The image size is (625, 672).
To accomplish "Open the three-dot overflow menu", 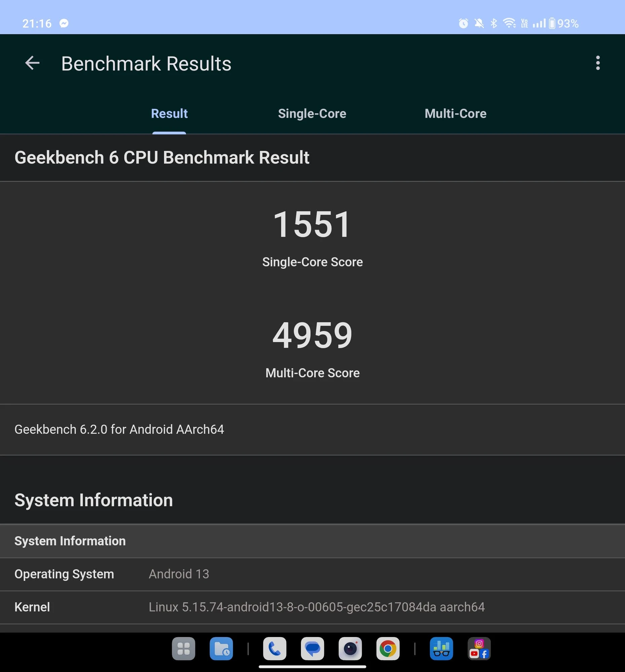I will (598, 63).
